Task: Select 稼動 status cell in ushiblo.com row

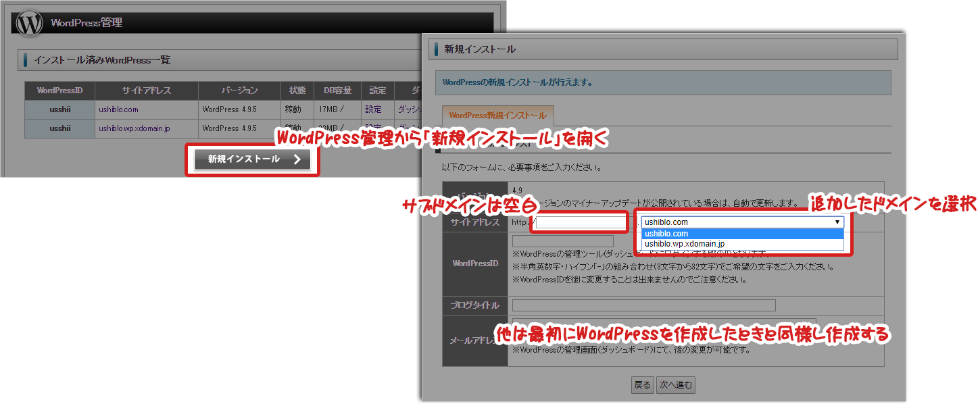Action: point(297,109)
